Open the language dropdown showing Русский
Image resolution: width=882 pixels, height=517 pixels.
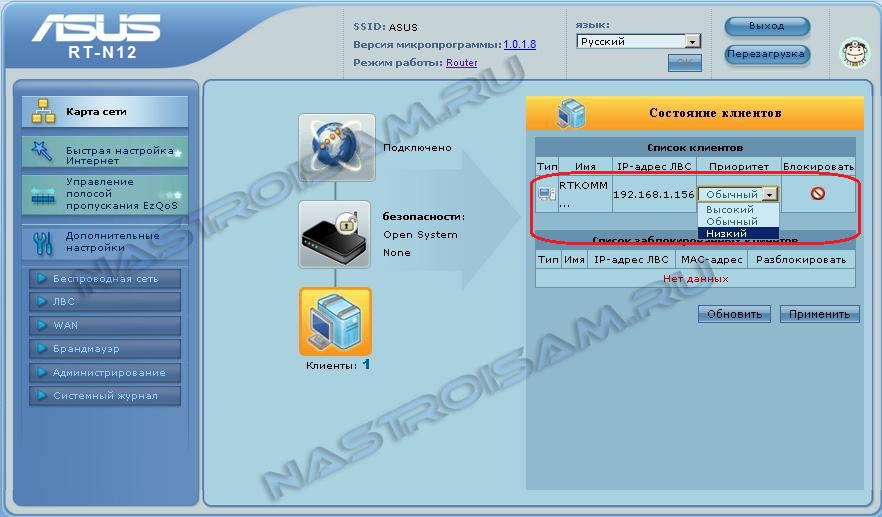click(x=639, y=42)
